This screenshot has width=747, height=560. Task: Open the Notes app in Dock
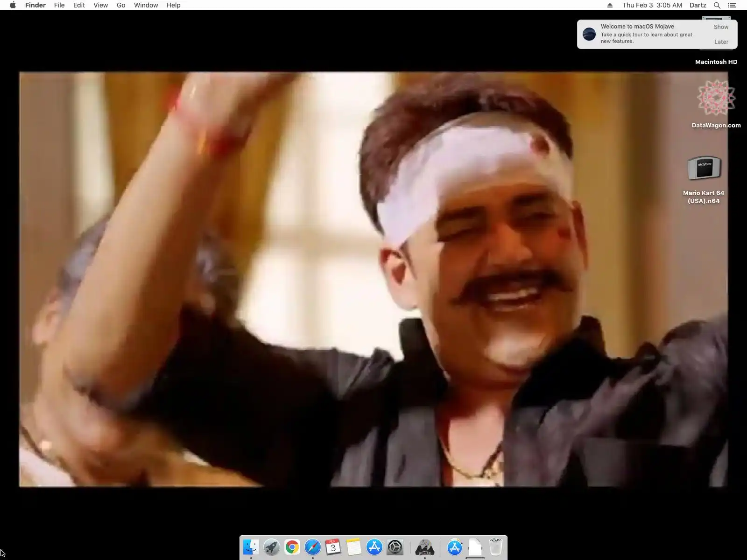pos(353,547)
